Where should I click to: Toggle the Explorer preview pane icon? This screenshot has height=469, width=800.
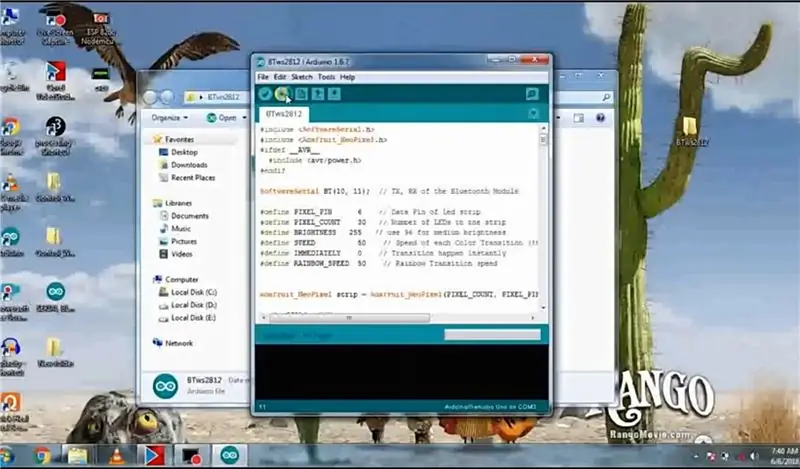click(x=578, y=118)
